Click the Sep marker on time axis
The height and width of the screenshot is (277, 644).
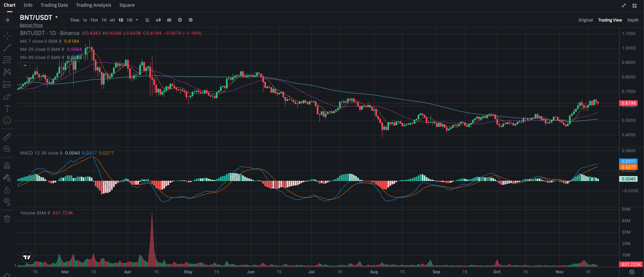(x=436, y=272)
